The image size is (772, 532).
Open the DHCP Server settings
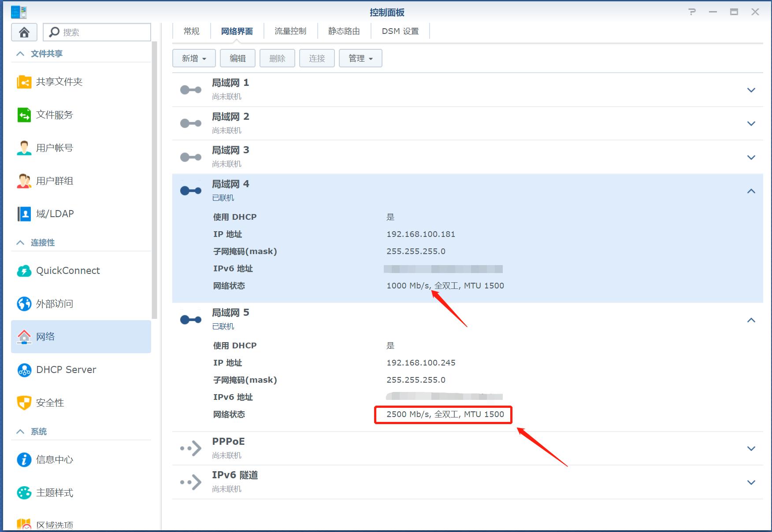pyautogui.click(x=66, y=369)
